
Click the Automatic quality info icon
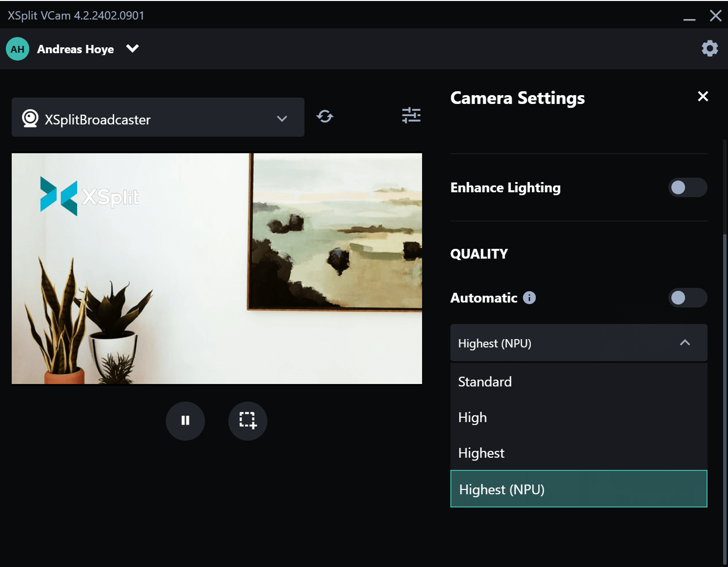529,298
